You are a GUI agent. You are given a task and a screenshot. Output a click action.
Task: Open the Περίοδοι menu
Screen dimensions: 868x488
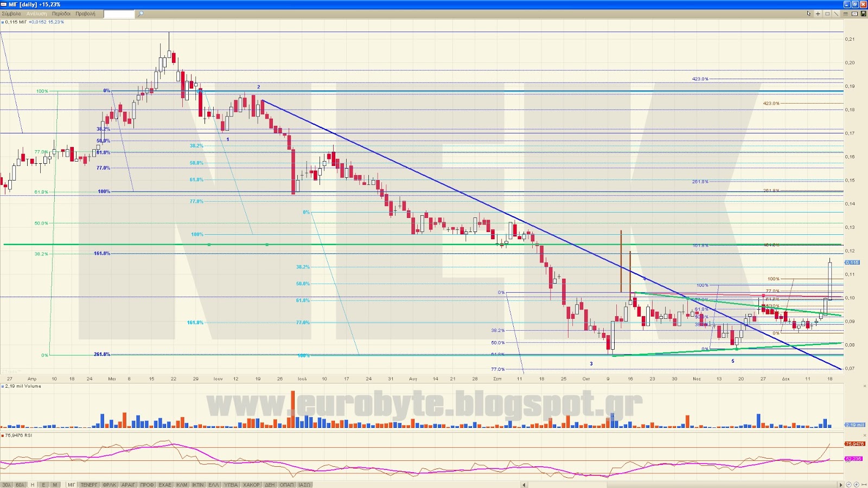click(x=61, y=14)
